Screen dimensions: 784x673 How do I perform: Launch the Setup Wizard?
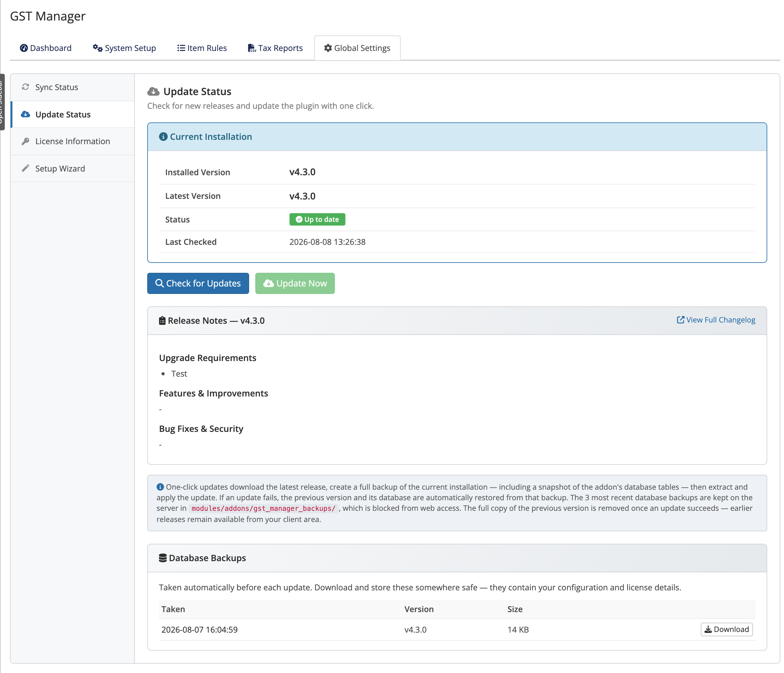coord(73,168)
